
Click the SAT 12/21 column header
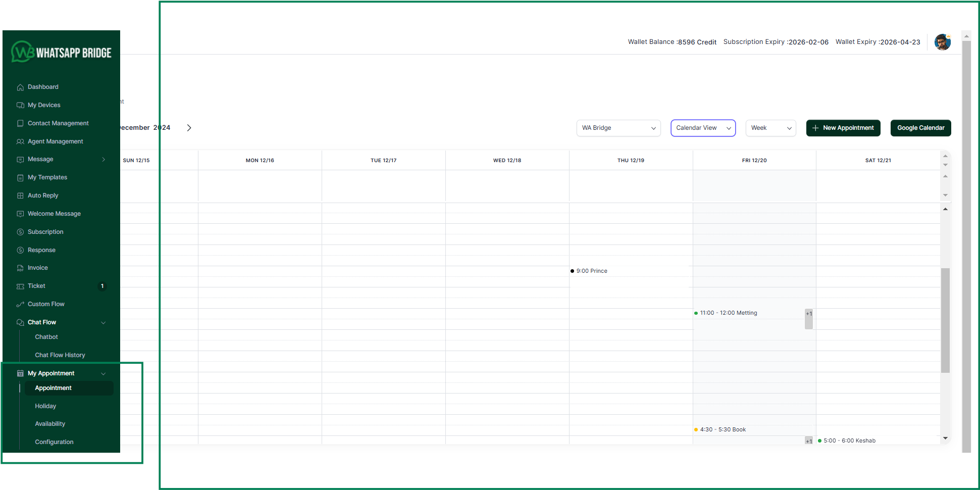click(878, 160)
